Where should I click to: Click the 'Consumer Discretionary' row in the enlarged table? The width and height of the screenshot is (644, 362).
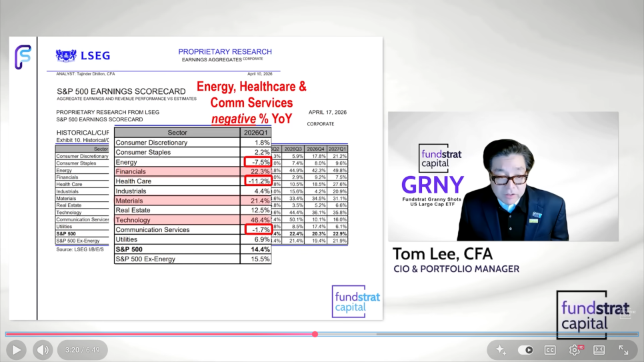coord(193,143)
